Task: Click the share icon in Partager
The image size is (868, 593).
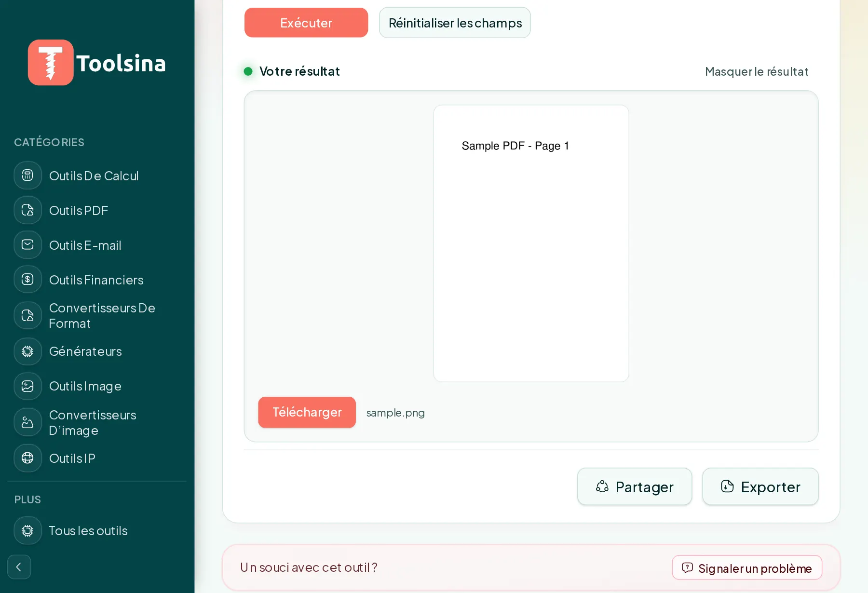Action: point(602,486)
